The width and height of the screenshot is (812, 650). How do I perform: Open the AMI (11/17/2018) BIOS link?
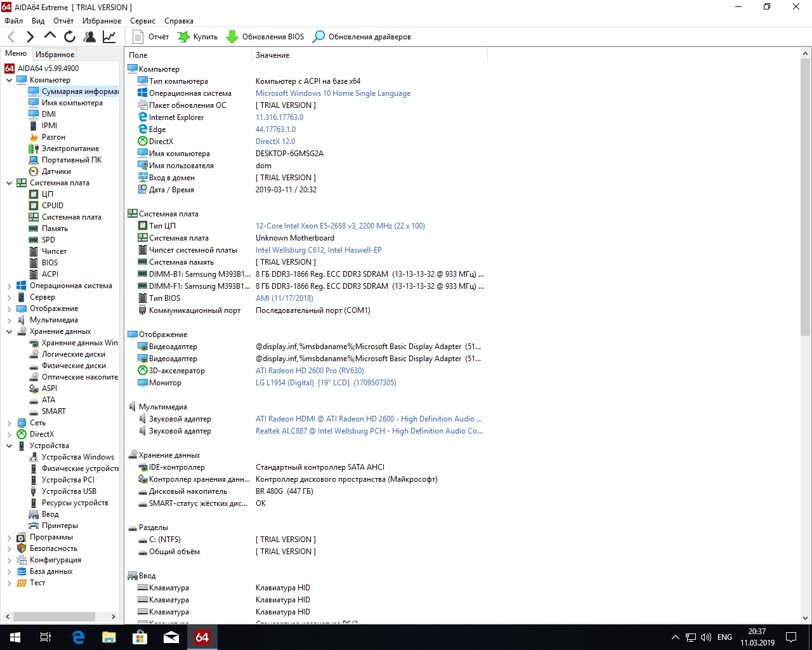coord(284,298)
